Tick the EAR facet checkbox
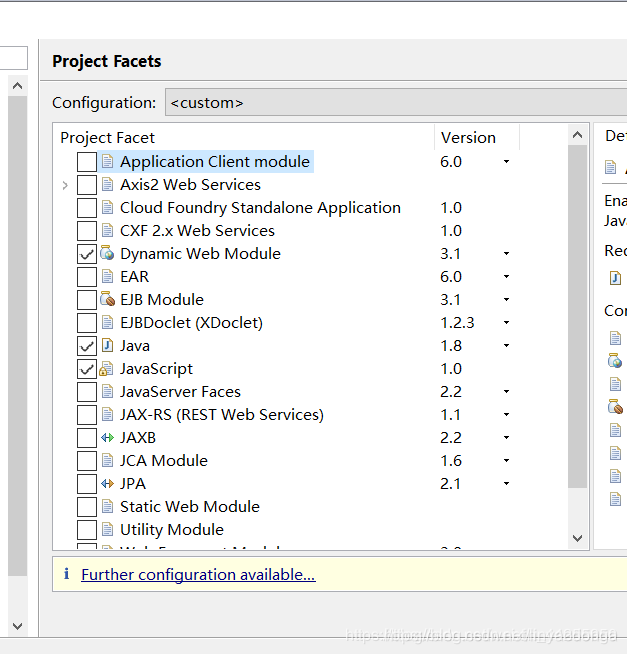627x654 pixels. coord(87,277)
